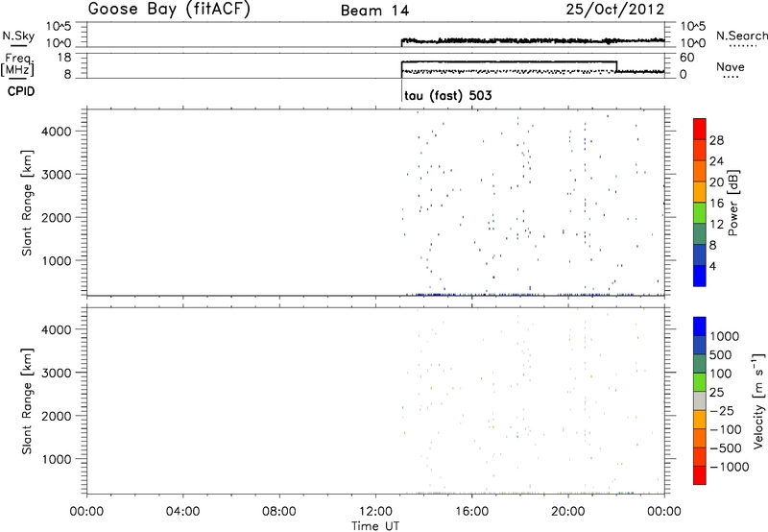Click the 'Goose Bay (fitACF)' plot title
Image resolution: width=768 pixels, height=532 pixels.
tap(169, 10)
